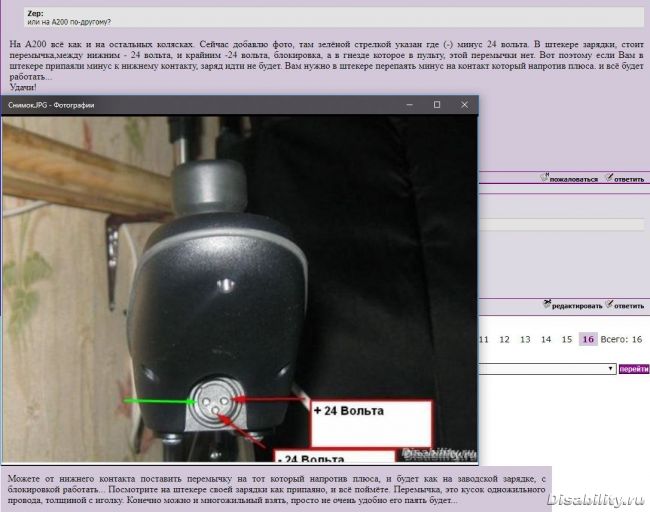Screen dimensions: 650x512
Task: Maximize the Снимок.JPG photo window
Action: tap(437, 105)
